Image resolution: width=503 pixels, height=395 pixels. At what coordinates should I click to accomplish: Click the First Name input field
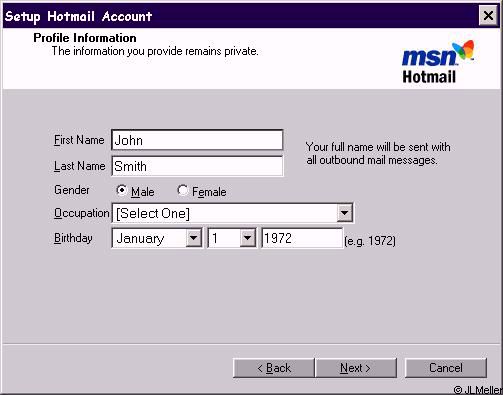(x=197, y=140)
